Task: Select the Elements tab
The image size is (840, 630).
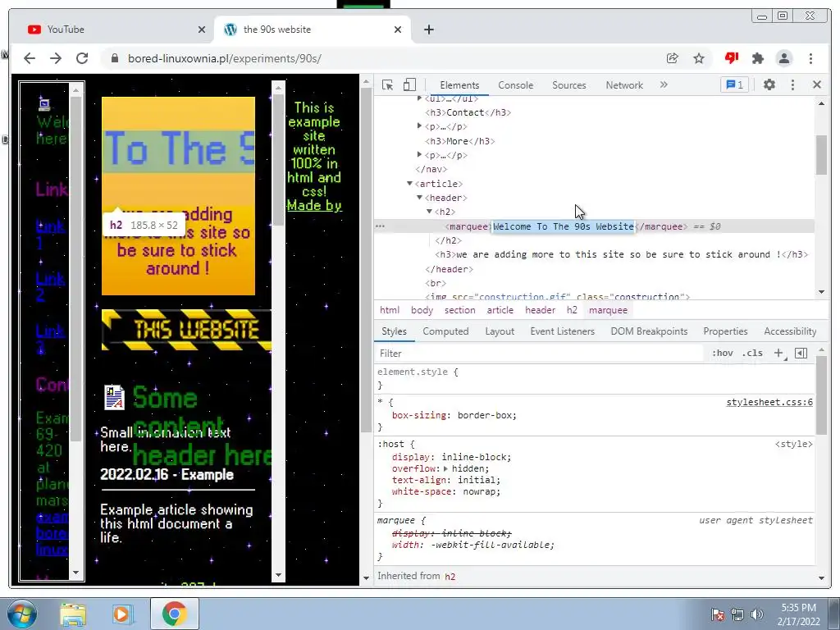Action: 459,85
